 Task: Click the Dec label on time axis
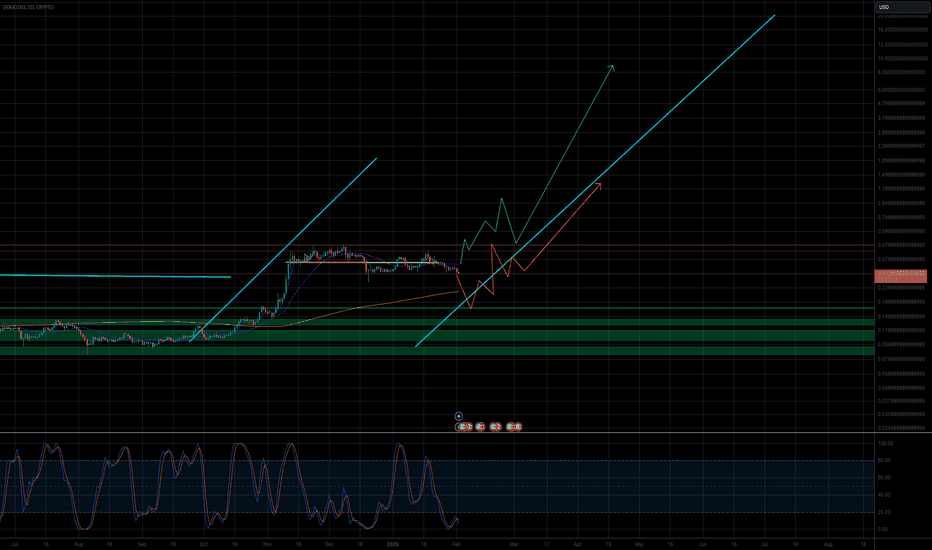329,544
